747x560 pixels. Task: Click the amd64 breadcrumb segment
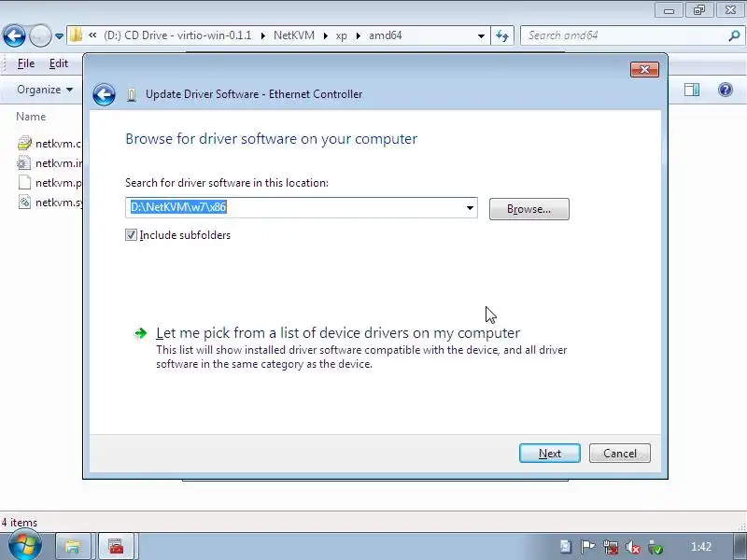pos(386,35)
